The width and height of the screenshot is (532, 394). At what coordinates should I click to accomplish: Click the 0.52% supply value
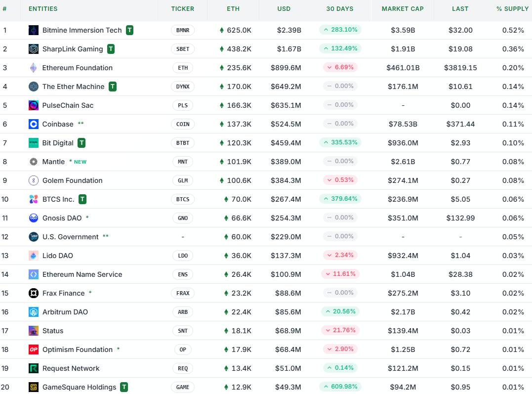(x=513, y=30)
